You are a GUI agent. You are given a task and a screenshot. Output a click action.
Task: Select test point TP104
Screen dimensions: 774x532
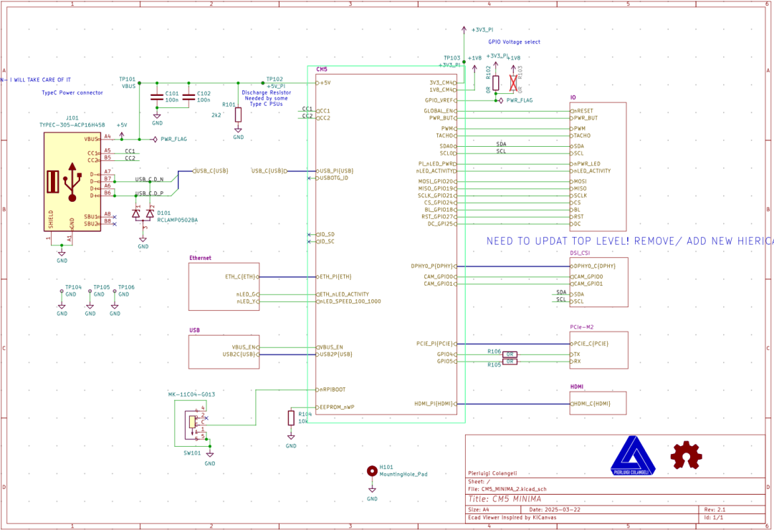tap(62, 291)
